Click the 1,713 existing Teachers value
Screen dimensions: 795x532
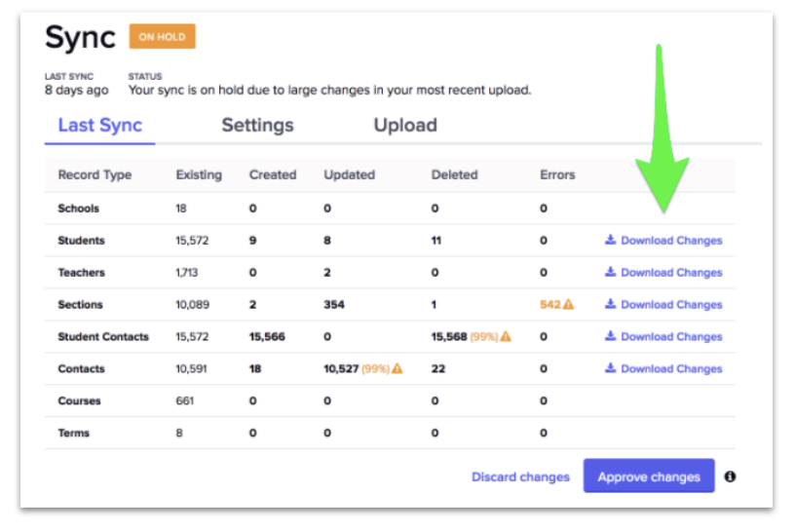[x=187, y=273]
